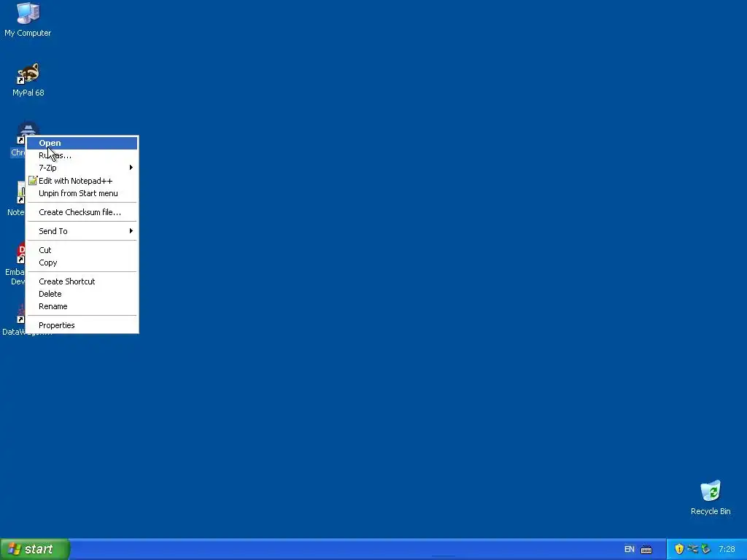Choose Open from the context menu
747x560 pixels.
[82, 143]
